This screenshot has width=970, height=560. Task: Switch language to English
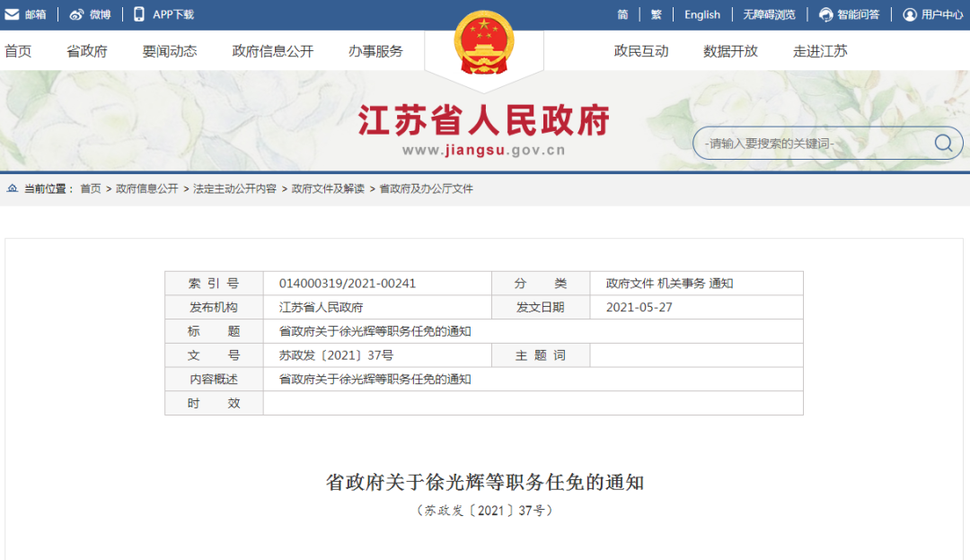(702, 14)
